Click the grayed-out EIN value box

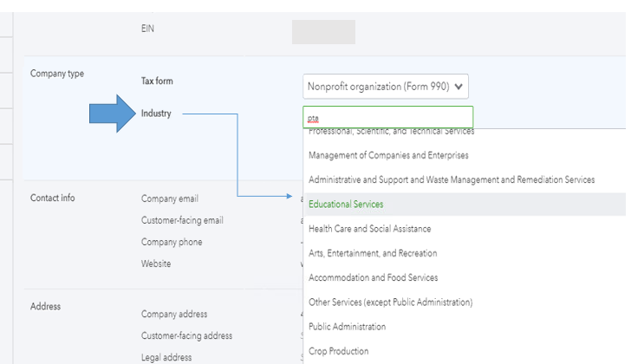coord(323,32)
